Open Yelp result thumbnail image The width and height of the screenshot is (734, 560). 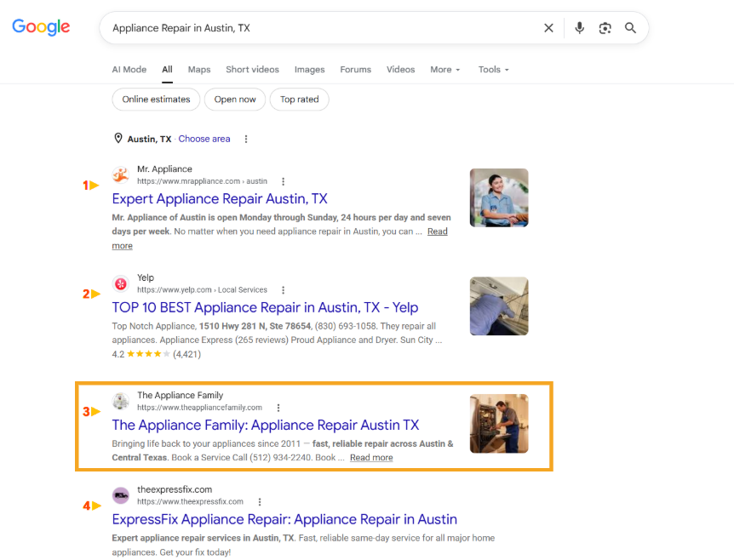click(499, 306)
